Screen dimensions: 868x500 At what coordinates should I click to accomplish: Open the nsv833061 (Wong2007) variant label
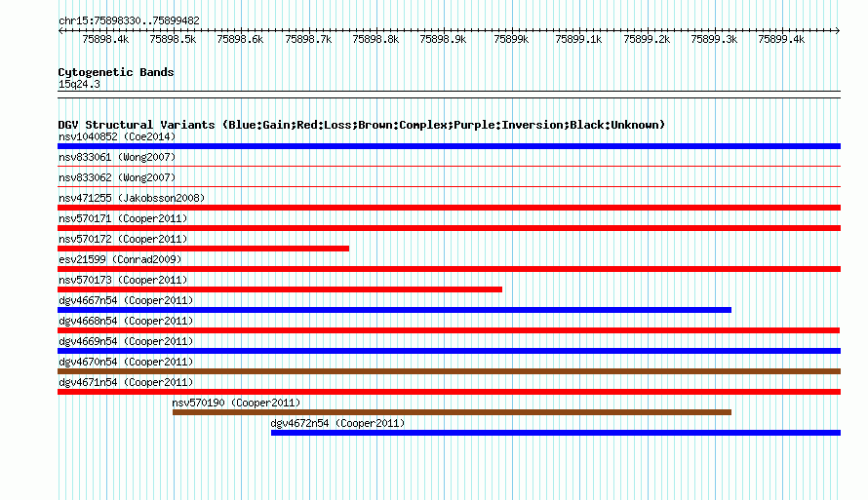point(117,157)
